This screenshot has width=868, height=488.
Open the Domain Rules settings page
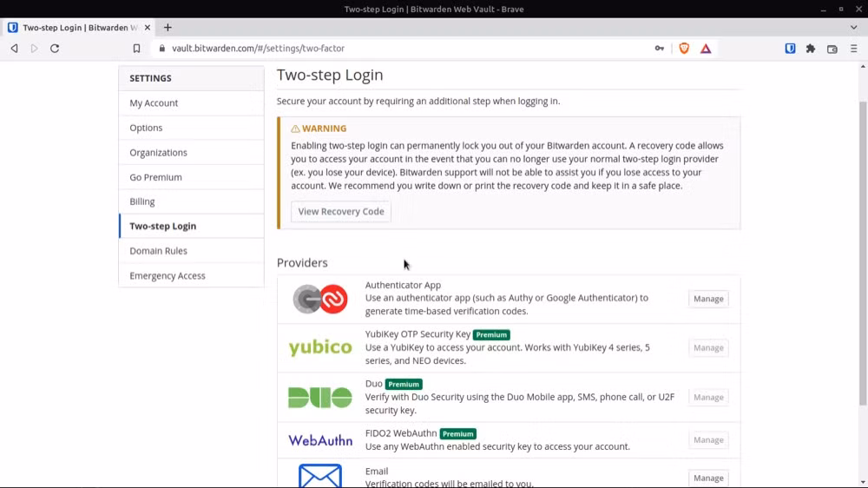(x=192, y=251)
